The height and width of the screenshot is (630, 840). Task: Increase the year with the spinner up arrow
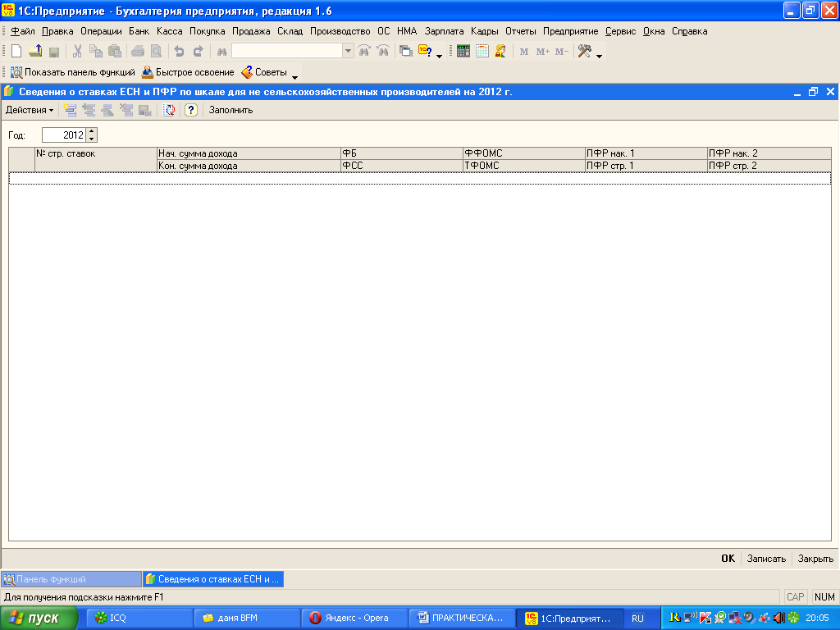tap(92, 131)
